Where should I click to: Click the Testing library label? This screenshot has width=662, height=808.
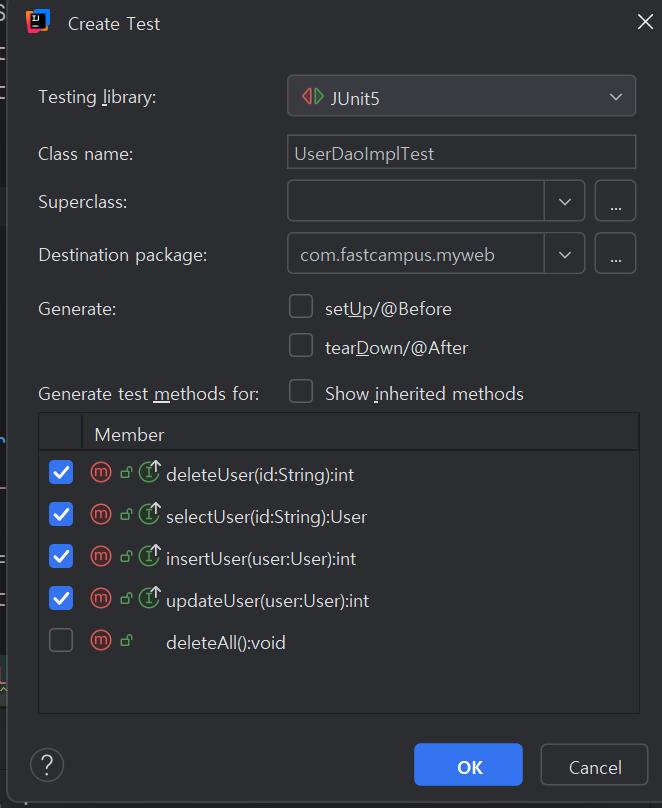pos(97,97)
